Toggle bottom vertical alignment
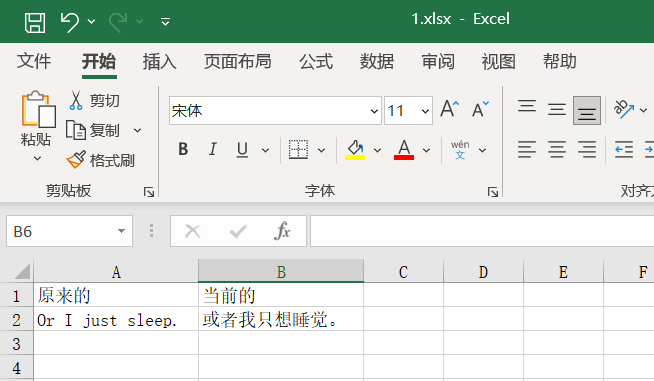The image size is (654, 381). pyautogui.click(x=587, y=110)
